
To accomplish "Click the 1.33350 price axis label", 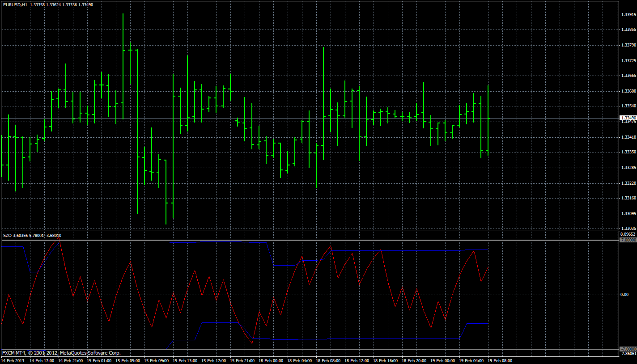I will [x=629, y=152].
